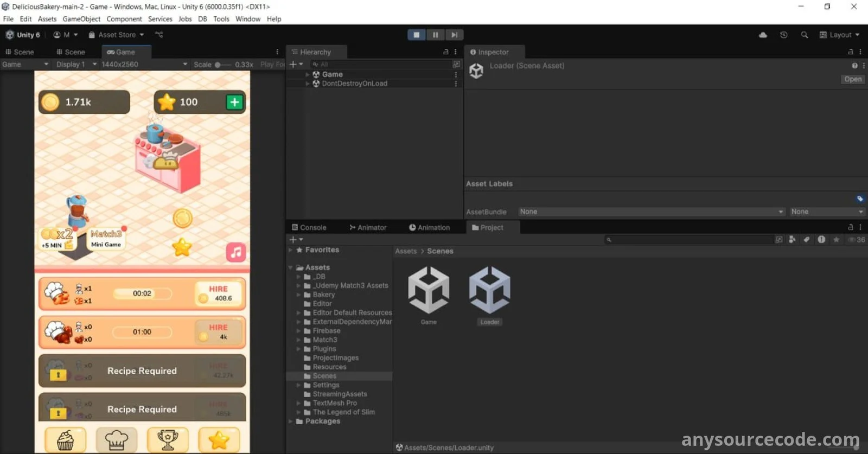Open the AssetBundle None dropdown
Viewport: 868px width, 454px height.
click(651, 212)
